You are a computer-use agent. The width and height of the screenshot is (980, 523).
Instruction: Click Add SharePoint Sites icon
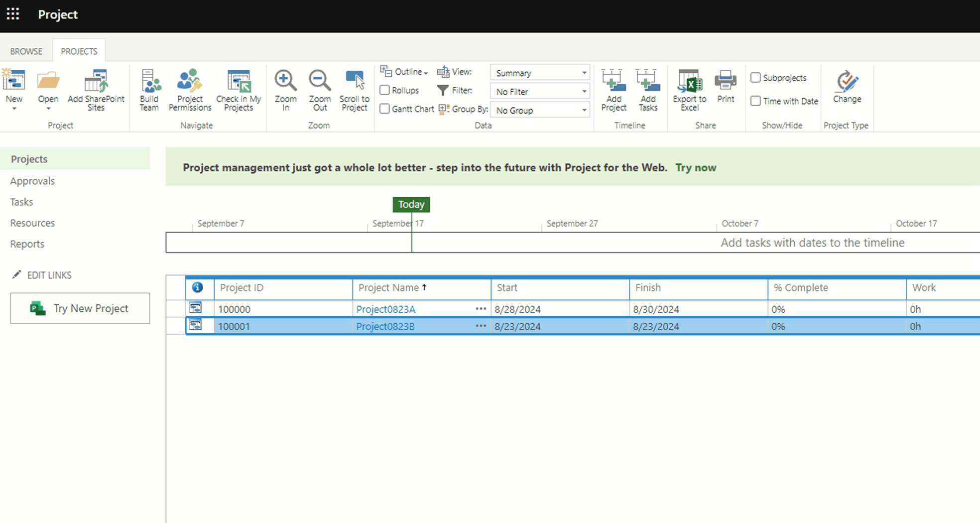click(x=96, y=81)
